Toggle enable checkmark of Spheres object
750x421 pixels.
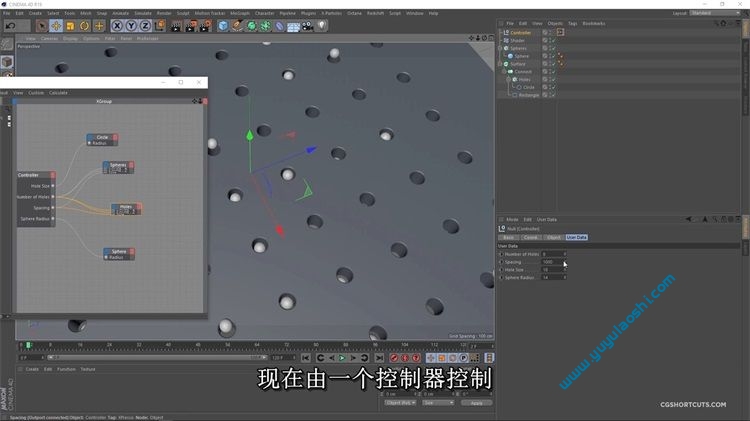(553, 48)
